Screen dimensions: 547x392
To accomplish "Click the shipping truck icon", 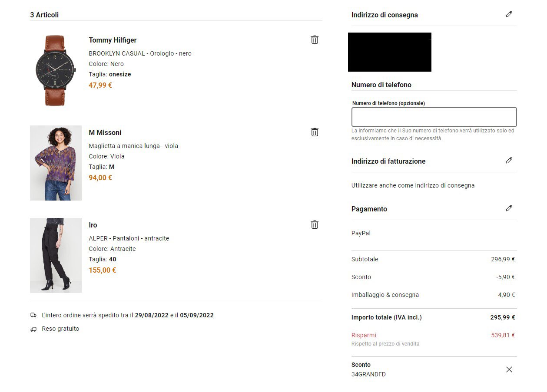I will point(33,315).
